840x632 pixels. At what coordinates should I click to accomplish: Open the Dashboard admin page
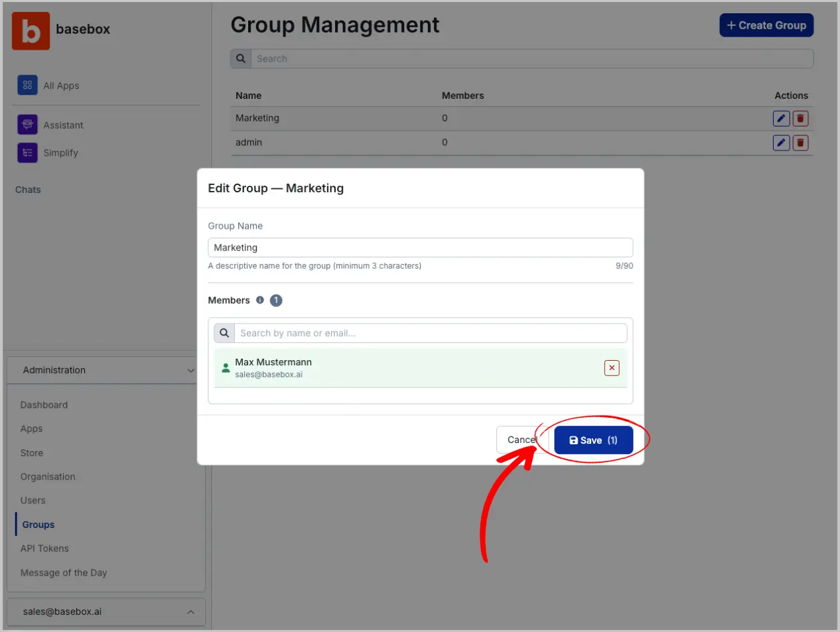(x=44, y=405)
